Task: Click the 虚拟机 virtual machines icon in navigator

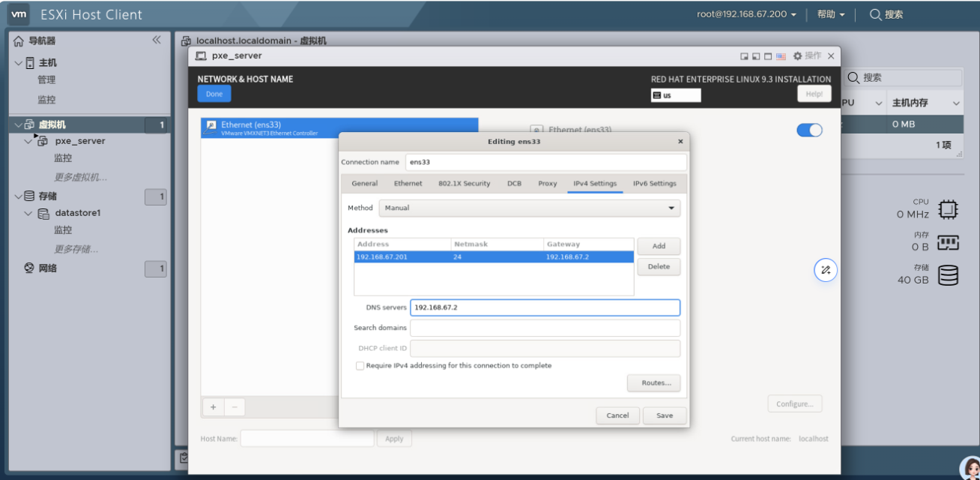Action: click(x=30, y=124)
